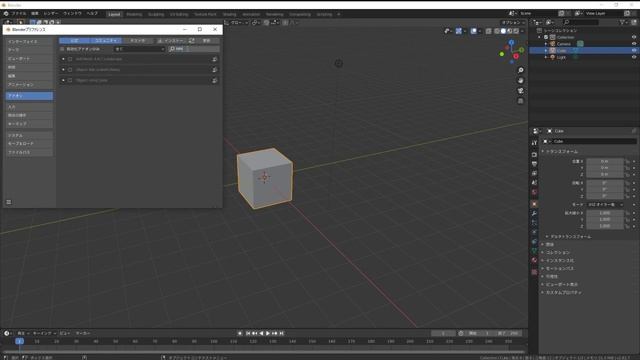The height and width of the screenshot is (360, 640).
Task: Open the Material properties tab icon
Action: click(x=534, y=260)
